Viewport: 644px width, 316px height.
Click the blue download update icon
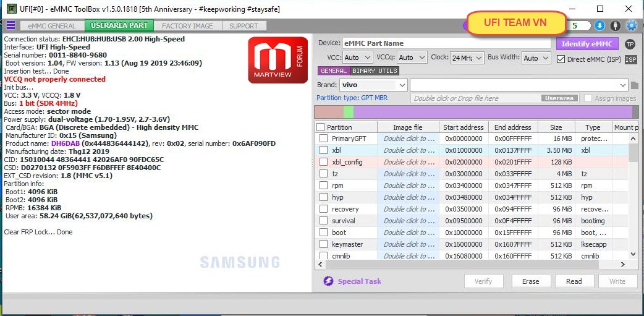[600, 25]
